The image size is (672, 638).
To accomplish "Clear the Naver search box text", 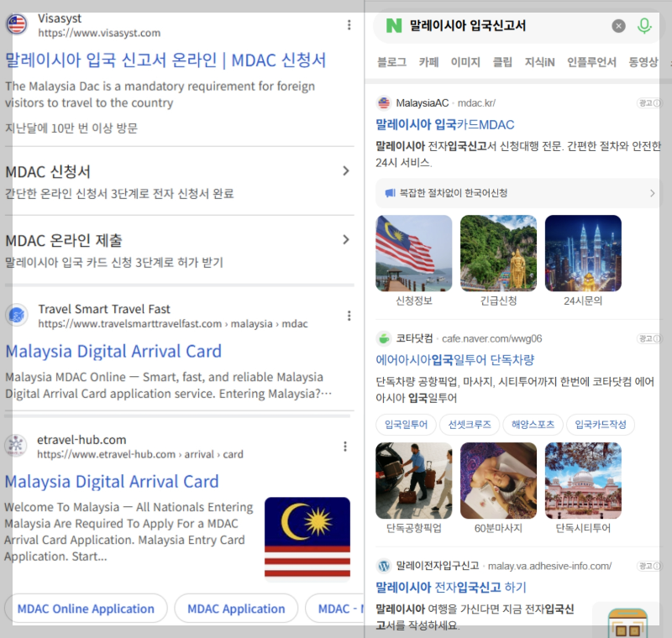I will (618, 26).
